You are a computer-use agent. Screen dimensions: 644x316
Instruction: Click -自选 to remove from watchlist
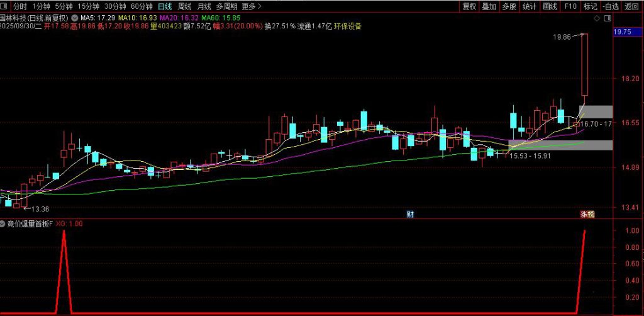click(611, 6)
